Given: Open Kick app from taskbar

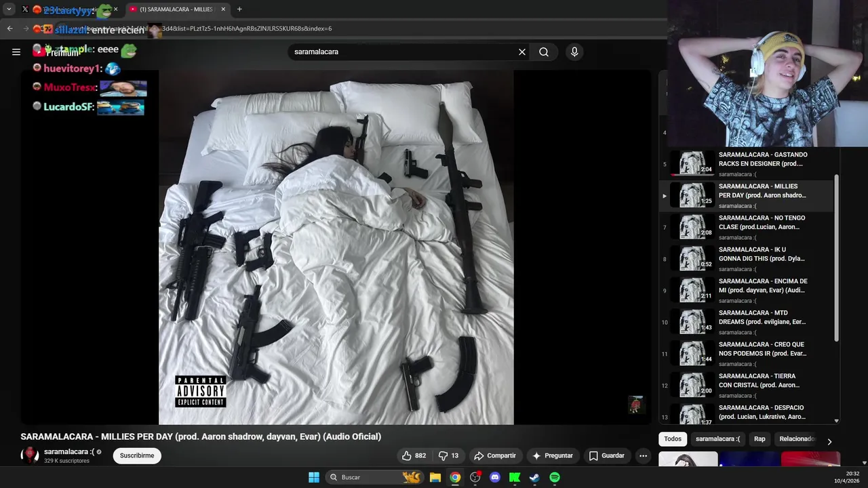Looking at the screenshot, I should (515, 477).
